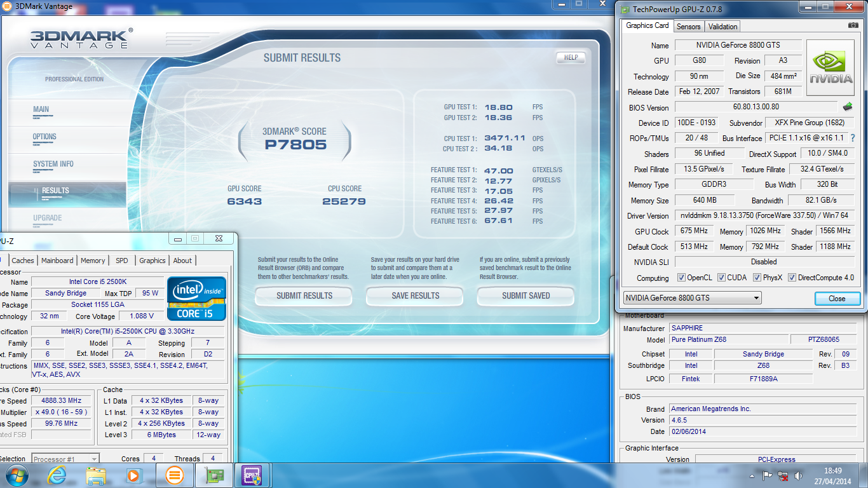The image size is (868, 488).
Task: Switch to CPU-Z taskbar icon
Action: (252, 475)
